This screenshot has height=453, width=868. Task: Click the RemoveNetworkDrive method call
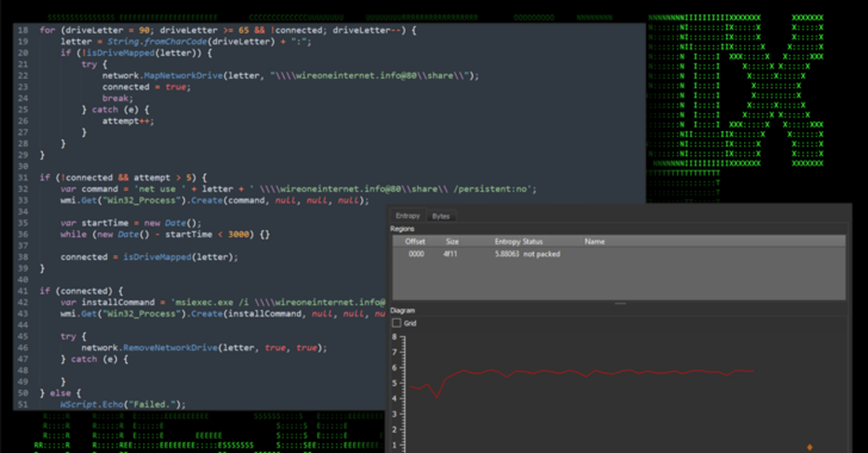pos(170,348)
